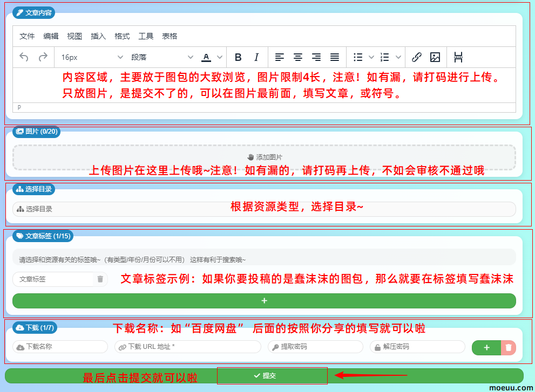Click the undo arrow icon

[24, 57]
